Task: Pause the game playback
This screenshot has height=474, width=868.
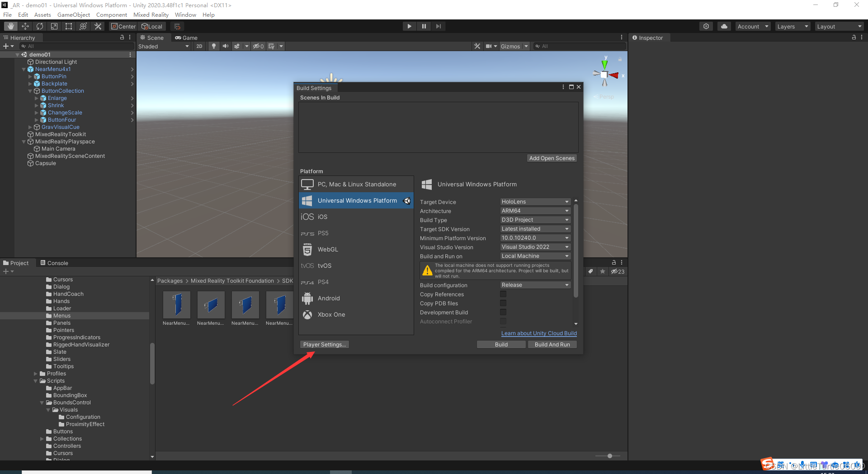Action: coord(424,26)
